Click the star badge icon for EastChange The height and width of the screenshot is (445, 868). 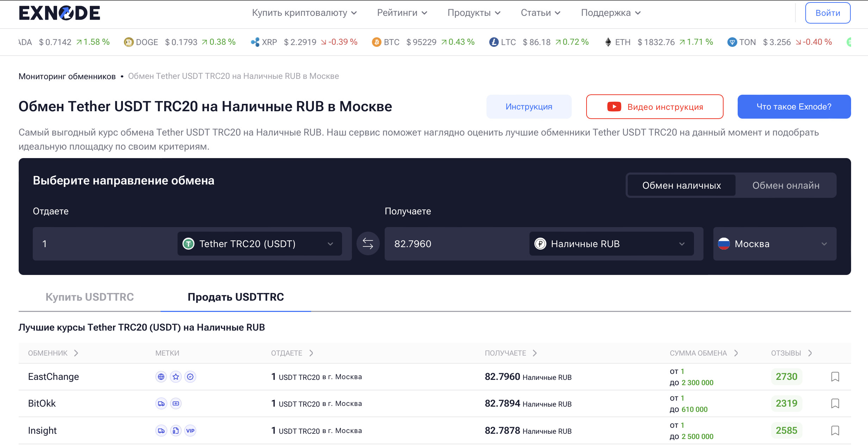[x=175, y=377]
